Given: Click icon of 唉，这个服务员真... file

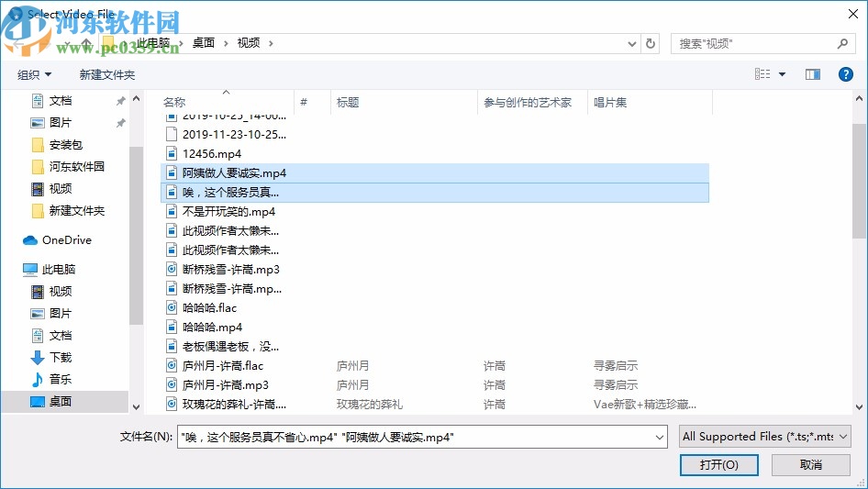Looking at the screenshot, I should coord(172,193).
